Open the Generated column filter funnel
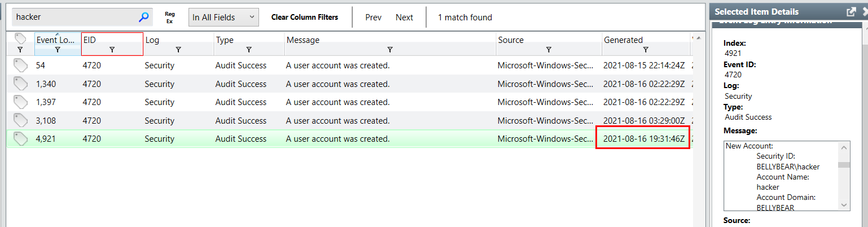This screenshot has height=227, width=868. [x=646, y=50]
